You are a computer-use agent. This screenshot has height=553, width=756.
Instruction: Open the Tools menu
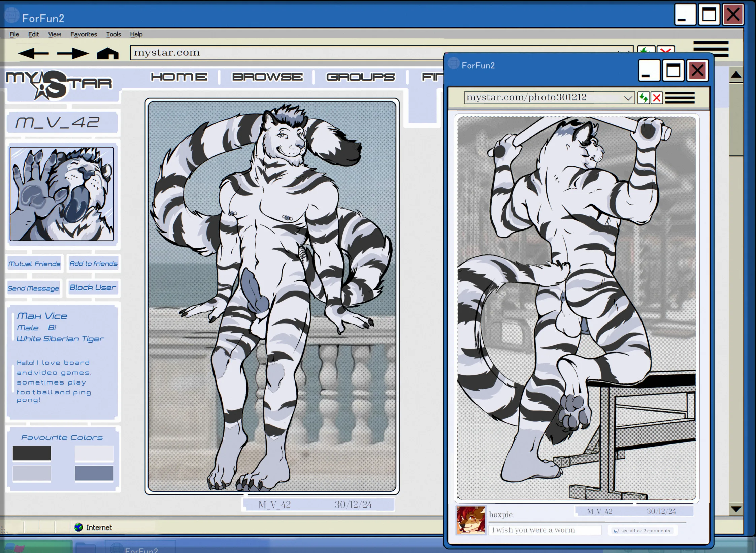[113, 34]
